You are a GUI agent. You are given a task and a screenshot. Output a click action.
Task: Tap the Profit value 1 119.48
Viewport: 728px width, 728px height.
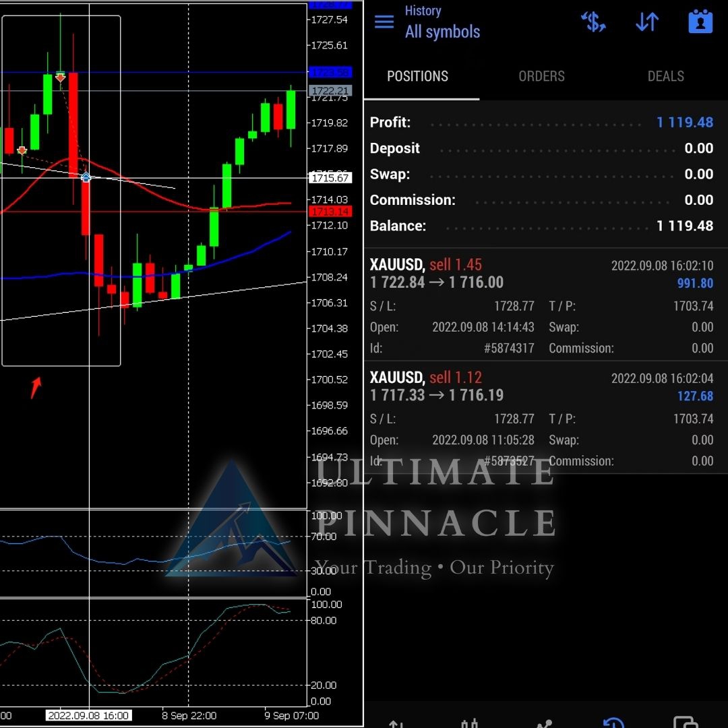coord(684,122)
